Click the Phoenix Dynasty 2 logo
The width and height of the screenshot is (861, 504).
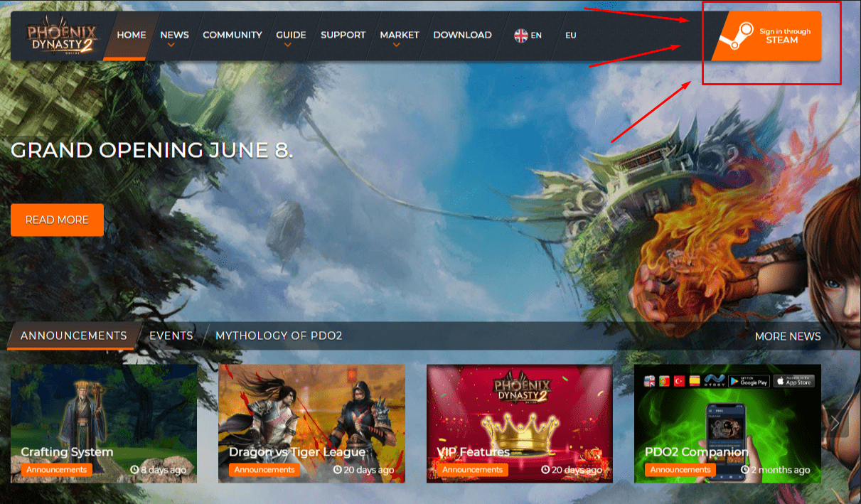(62, 36)
